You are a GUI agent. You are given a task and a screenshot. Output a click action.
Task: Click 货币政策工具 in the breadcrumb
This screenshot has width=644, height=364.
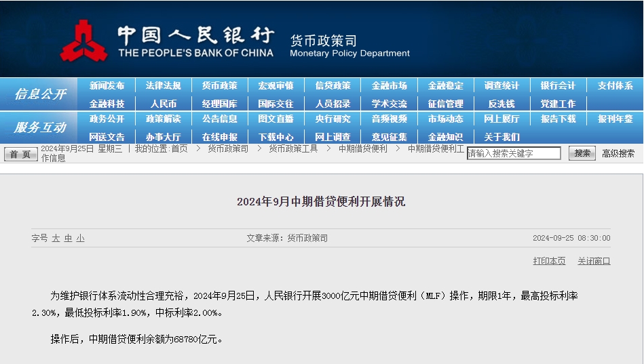pyautogui.click(x=293, y=148)
